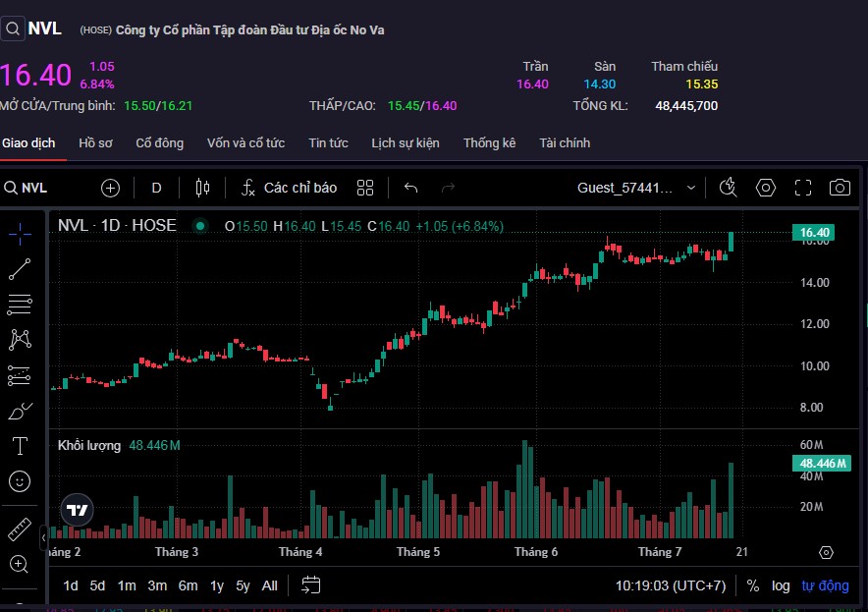Viewport: 868px width, 612px height.
Task: Switch to the 'Cổ đông' tab
Action: (x=159, y=143)
